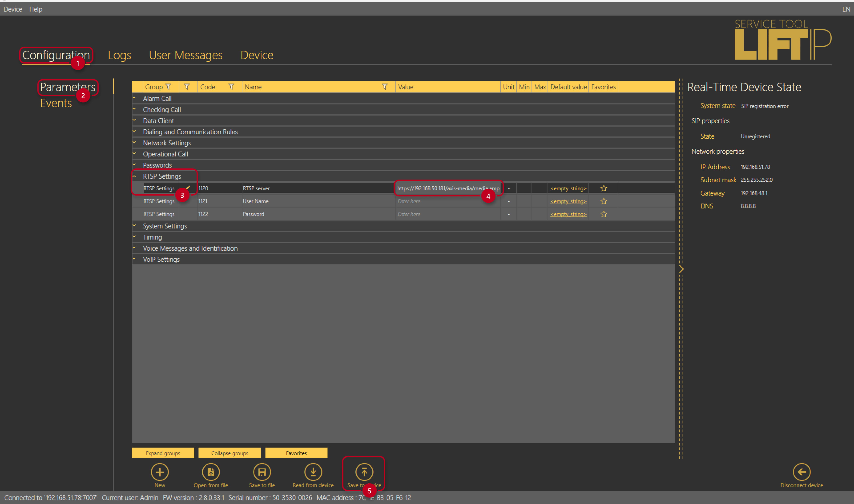Open the Device menu

click(13, 9)
